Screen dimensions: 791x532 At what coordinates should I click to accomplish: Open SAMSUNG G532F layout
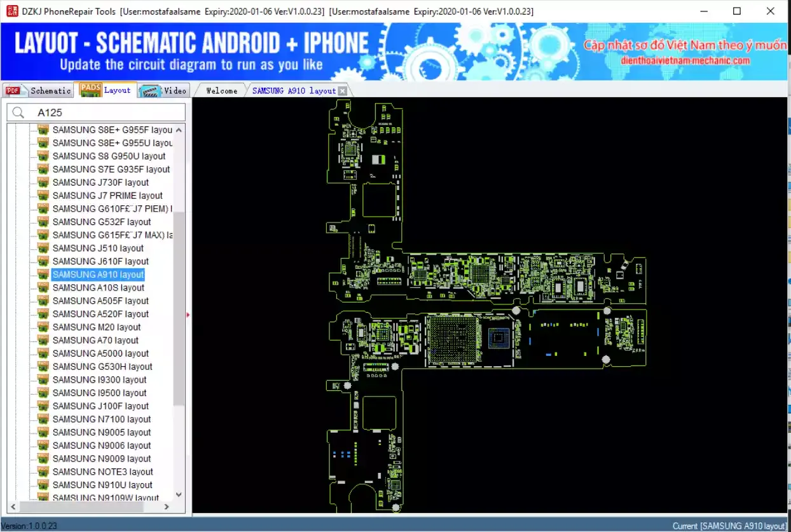coord(102,222)
